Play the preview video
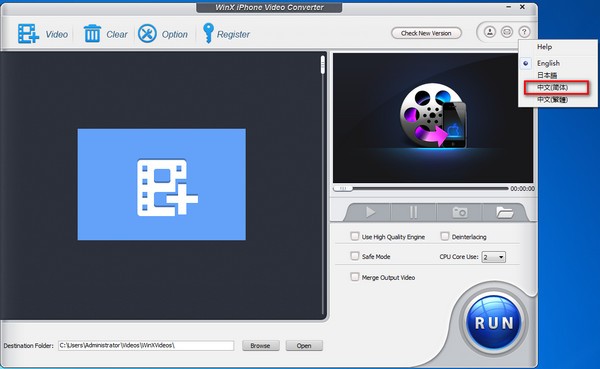 (370, 212)
